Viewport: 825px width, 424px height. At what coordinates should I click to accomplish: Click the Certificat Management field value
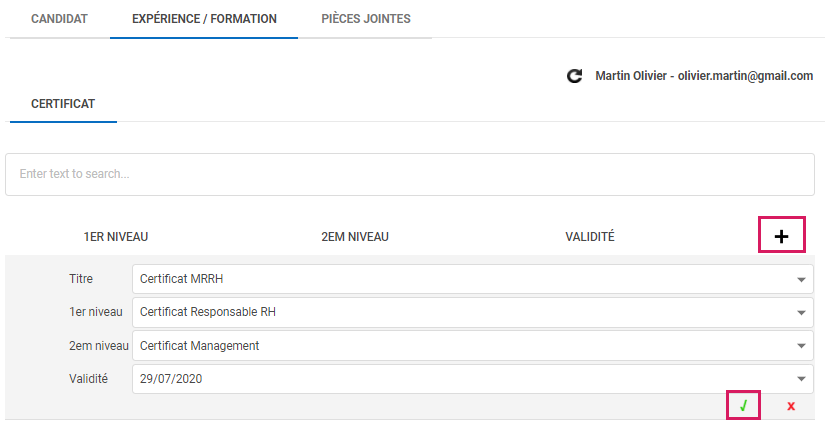click(x=200, y=346)
